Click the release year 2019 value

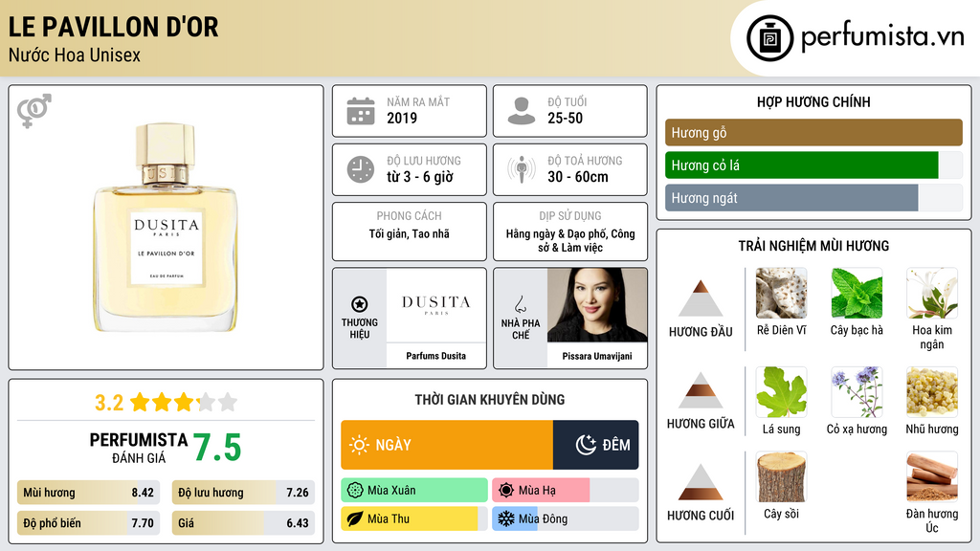tap(402, 118)
